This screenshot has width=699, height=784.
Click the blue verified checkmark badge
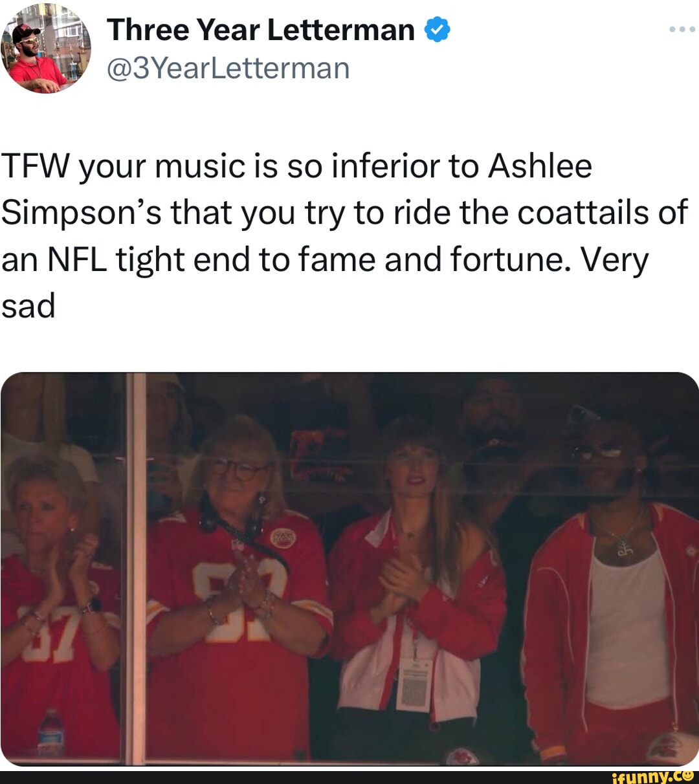pyautogui.click(x=438, y=30)
